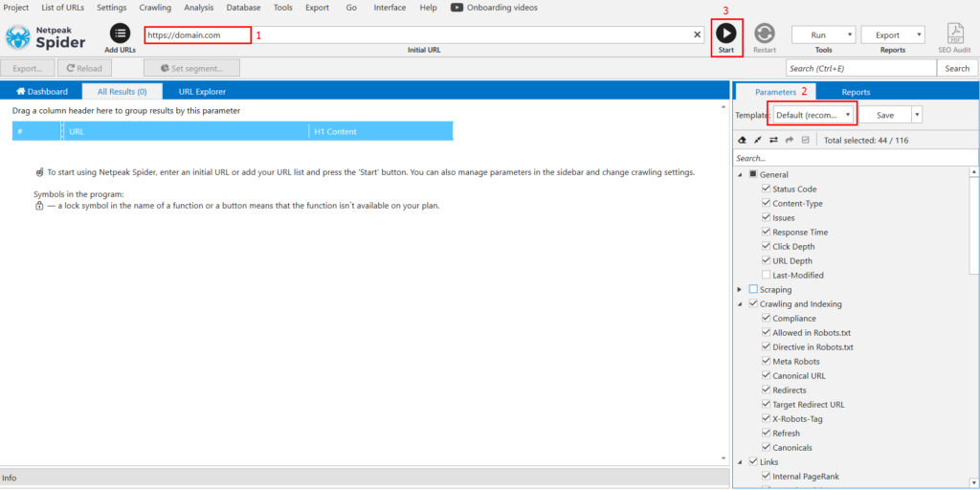Collapse the General group
Screen dimensions: 980x490
[740, 175]
